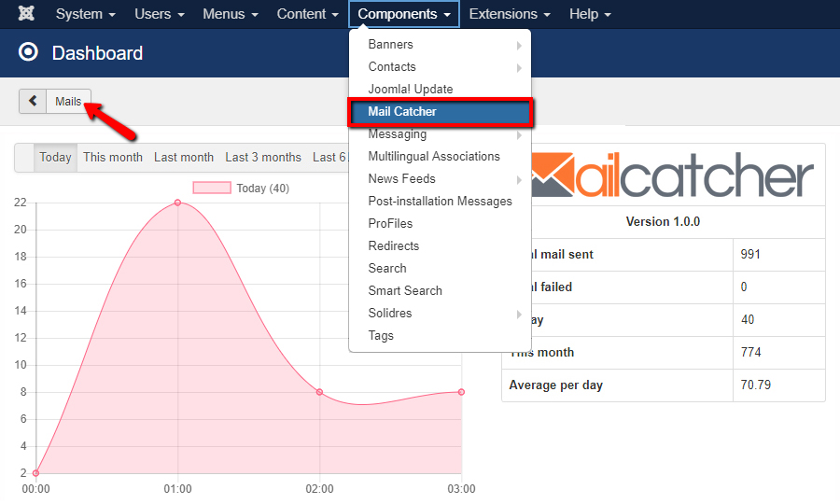Select the Redirects menu item

394,246
